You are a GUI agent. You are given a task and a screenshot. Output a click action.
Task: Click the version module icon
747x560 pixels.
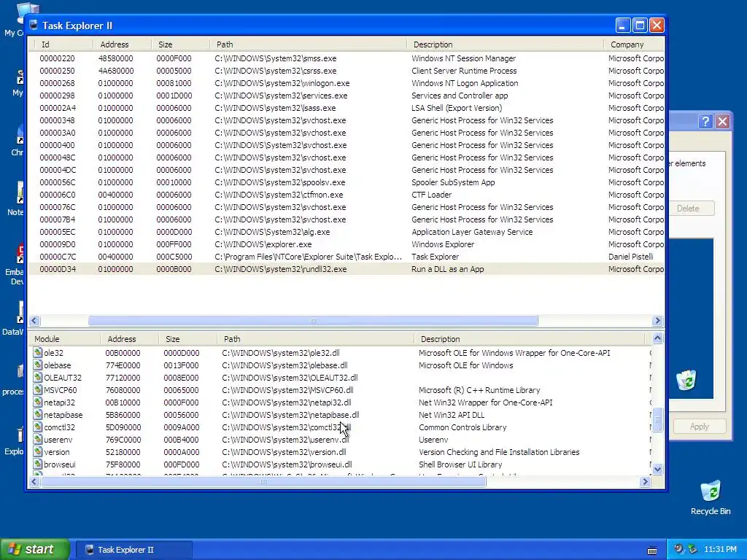(x=38, y=451)
